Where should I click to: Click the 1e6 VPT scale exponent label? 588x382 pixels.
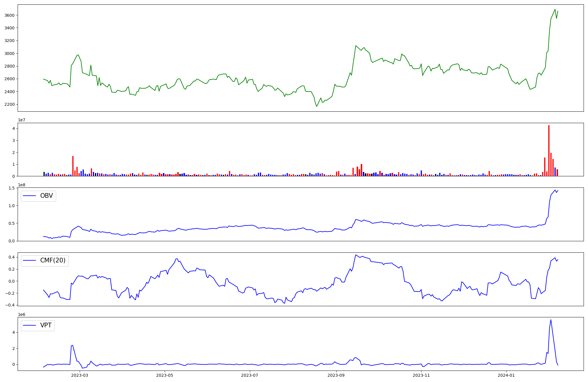[21, 314]
